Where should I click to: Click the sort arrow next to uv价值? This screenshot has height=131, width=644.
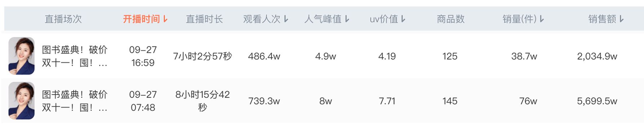click(403, 19)
